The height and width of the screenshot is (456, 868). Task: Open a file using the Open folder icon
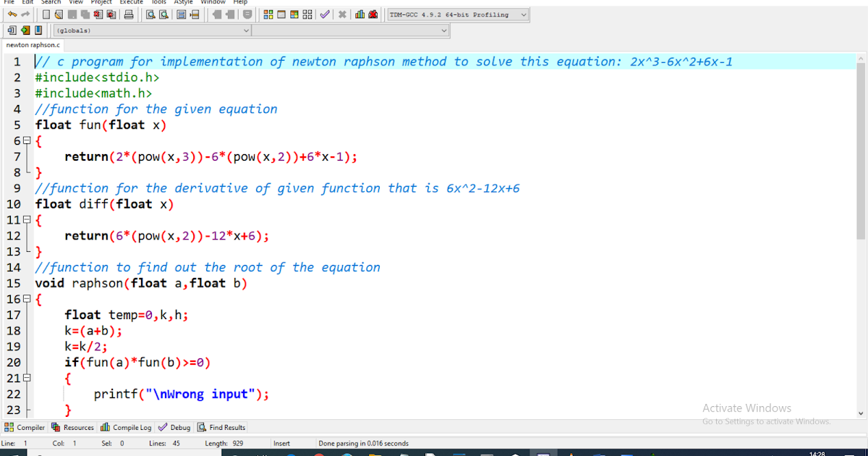click(x=59, y=14)
